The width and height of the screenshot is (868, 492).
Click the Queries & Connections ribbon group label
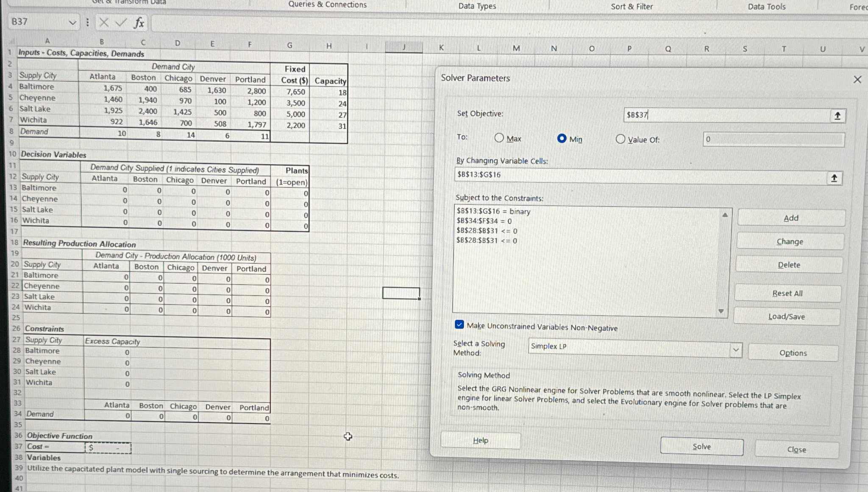pyautogui.click(x=327, y=5)
